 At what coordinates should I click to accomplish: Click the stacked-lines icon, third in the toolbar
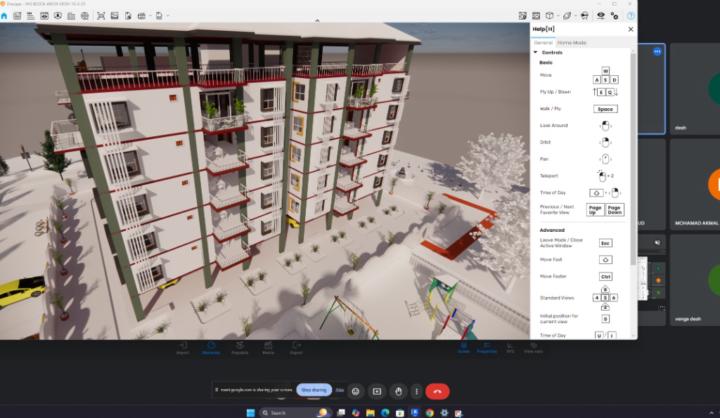[x=31, y=16]
